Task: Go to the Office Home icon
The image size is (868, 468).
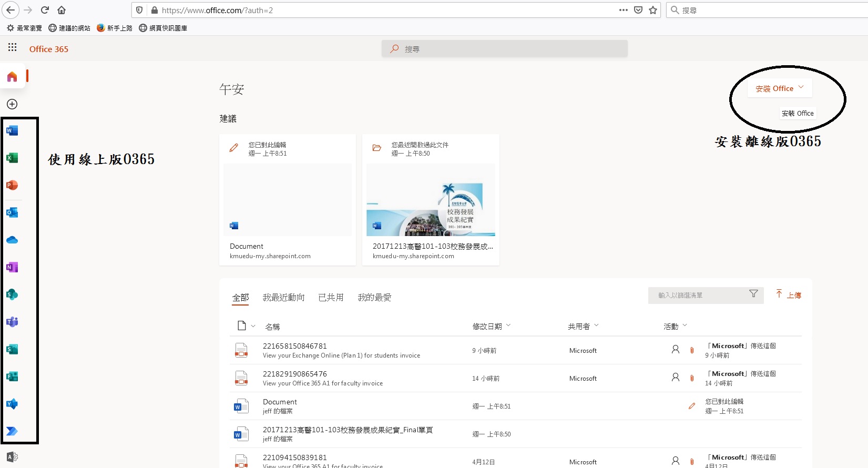Action: coord(12,77)
